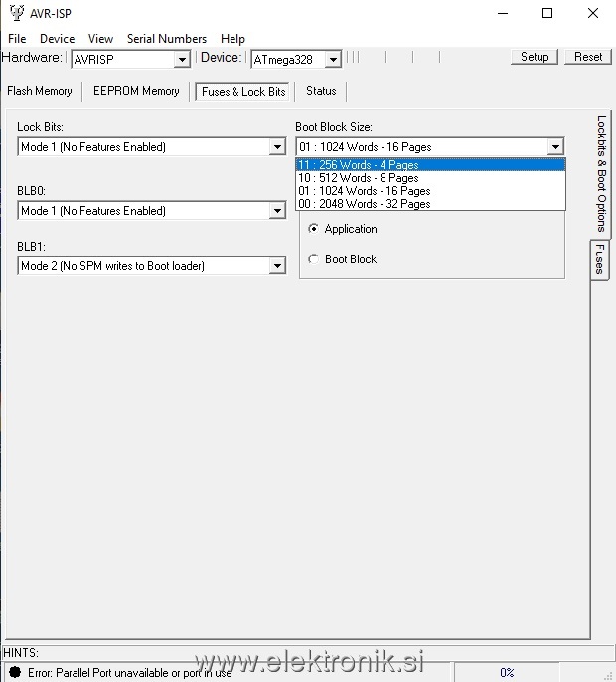Screen dimensions: 616x682
Task: Click the AVR-ISP application icon in title bar
Action: click(x=17, y=13)
